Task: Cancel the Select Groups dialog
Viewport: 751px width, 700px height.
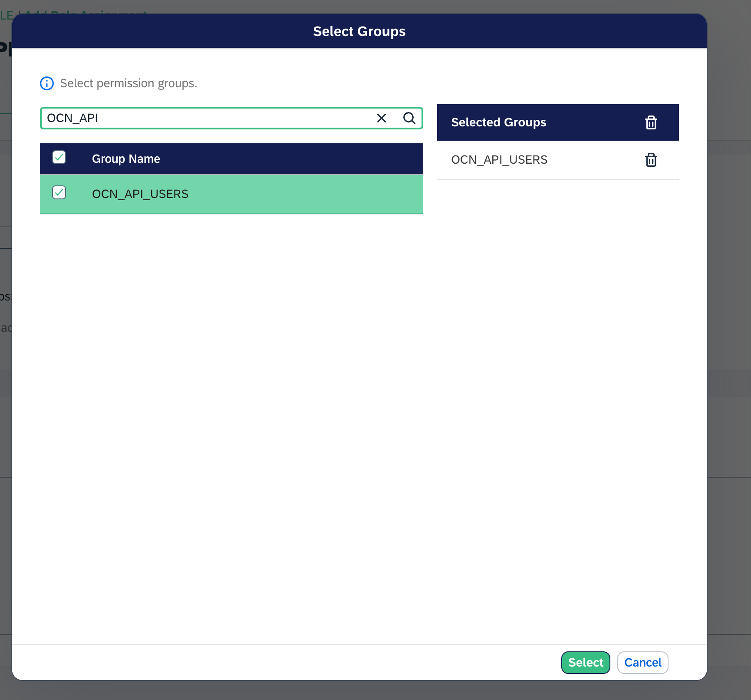Action: [642, 663]
